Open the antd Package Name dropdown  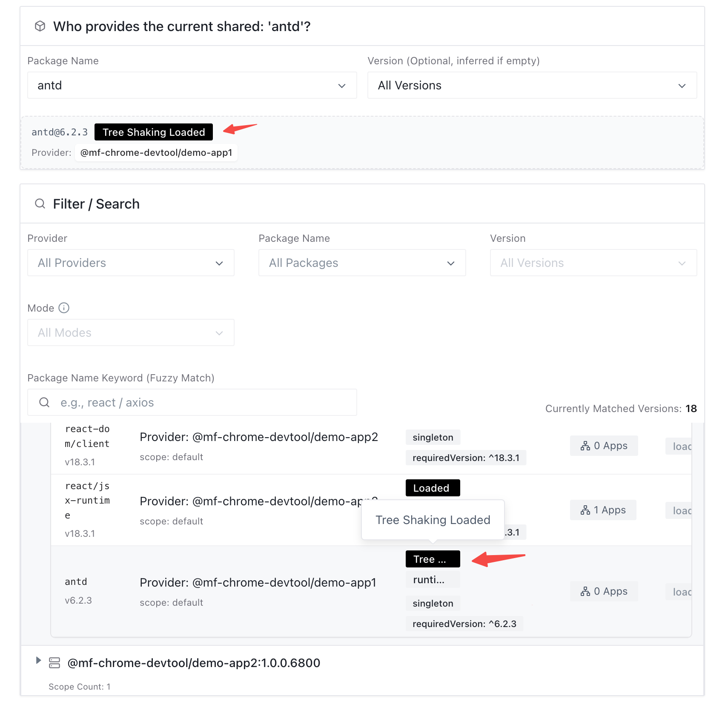pos(192,86)
